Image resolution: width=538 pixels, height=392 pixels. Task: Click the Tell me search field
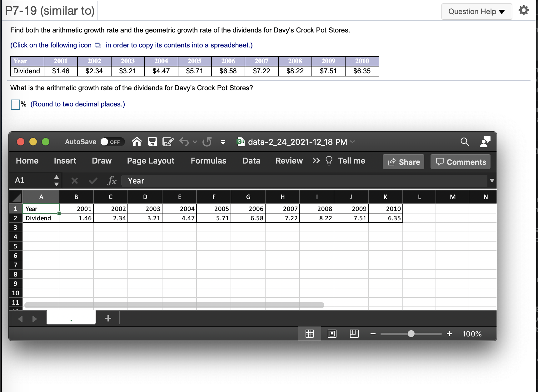tap(352, 161)
